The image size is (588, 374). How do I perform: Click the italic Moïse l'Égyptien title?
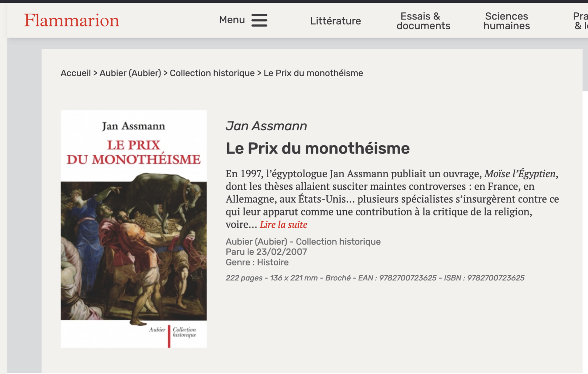(520, 174)
